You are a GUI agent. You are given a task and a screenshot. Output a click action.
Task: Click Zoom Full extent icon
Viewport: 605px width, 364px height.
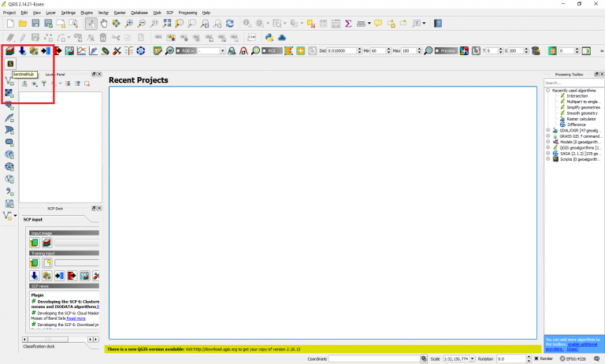[x=167, y=24]
